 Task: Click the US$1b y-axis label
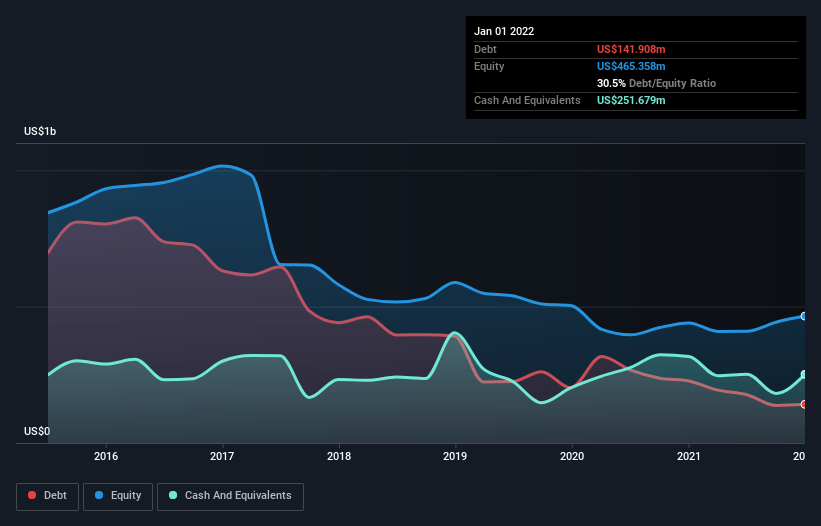click(x=40, y=131)
